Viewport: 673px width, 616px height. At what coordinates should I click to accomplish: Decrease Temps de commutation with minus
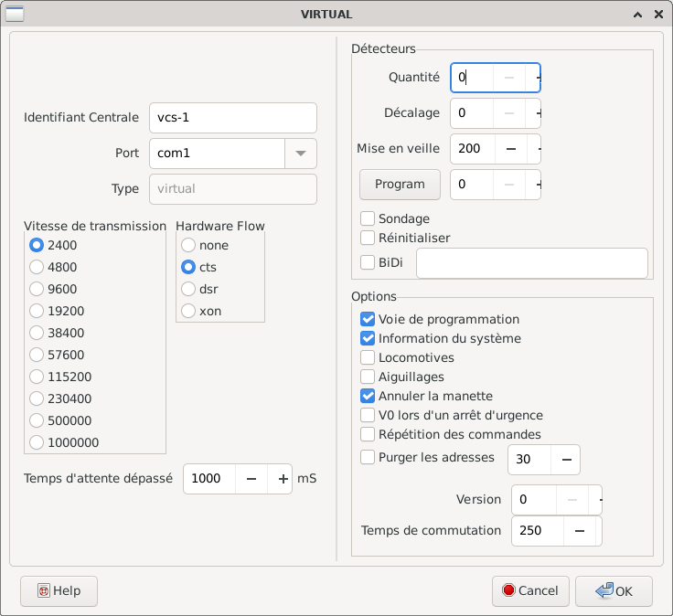coord(579,531)
